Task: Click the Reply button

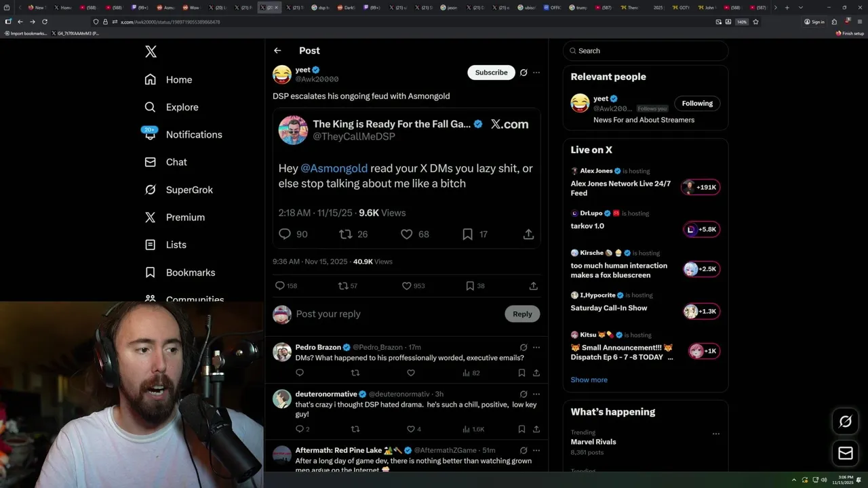Action: click(522, 314)
